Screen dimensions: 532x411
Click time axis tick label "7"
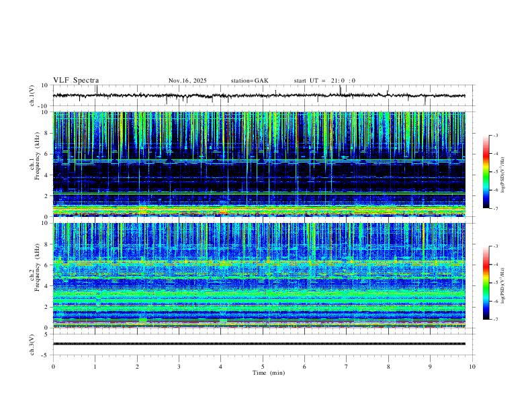(347, 367)
